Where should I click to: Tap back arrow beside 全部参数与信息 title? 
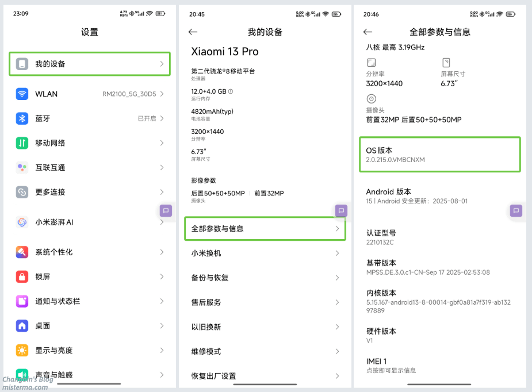(x=368, y=32)
